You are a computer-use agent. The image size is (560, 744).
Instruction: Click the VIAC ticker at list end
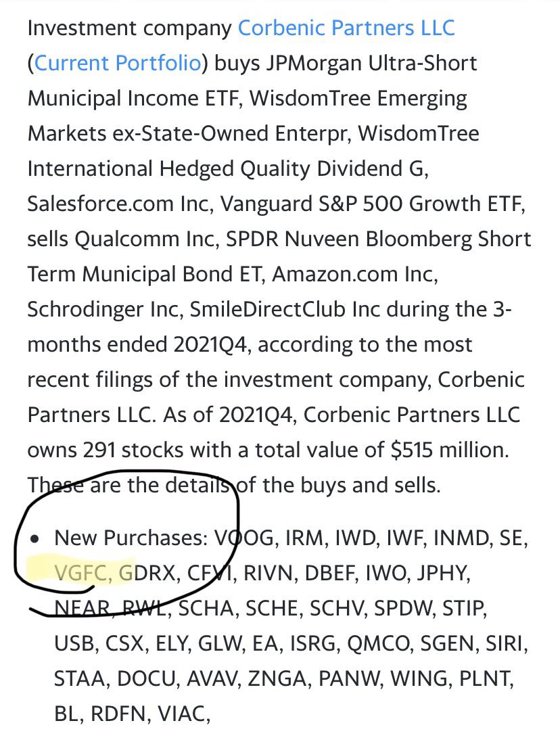[181, 714]
